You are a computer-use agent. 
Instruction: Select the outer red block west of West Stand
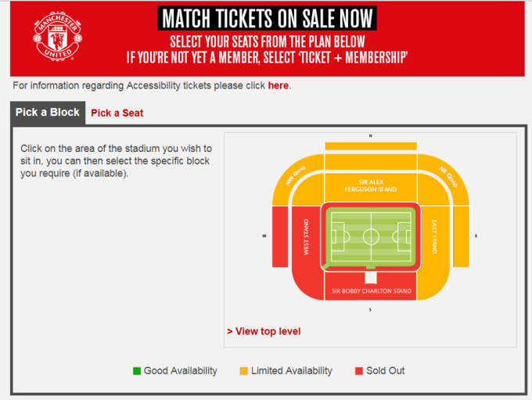(x=280, y=236)
